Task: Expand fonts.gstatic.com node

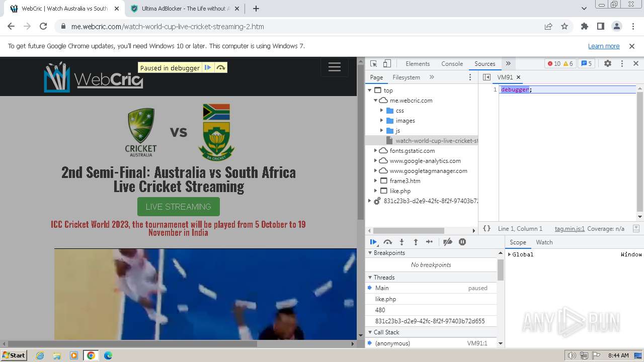Action: [375, 151]
